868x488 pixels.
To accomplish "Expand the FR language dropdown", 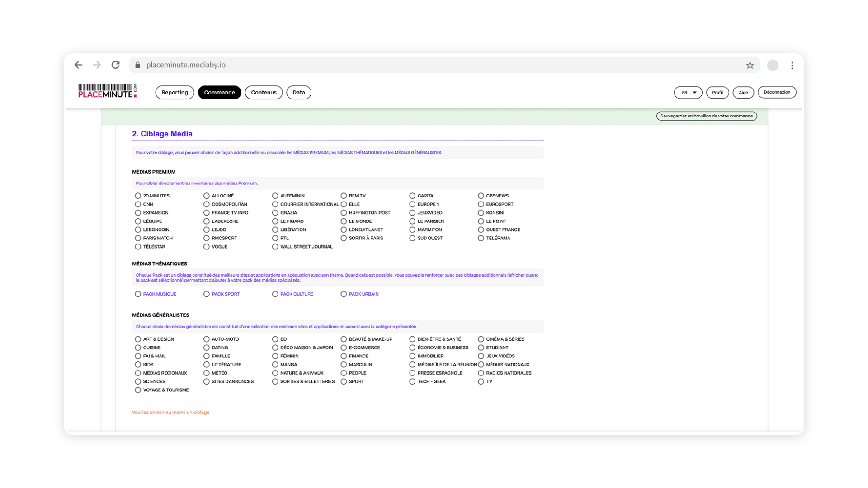I will pos(688,92).
